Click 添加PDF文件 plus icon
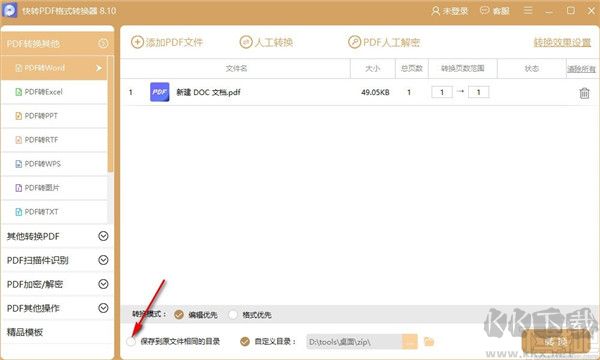 tap(137, 42)
